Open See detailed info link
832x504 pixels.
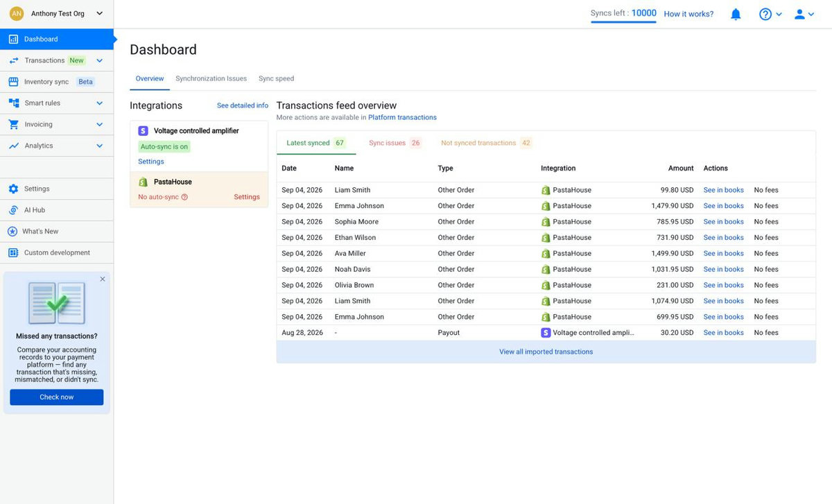pos(243,106)
